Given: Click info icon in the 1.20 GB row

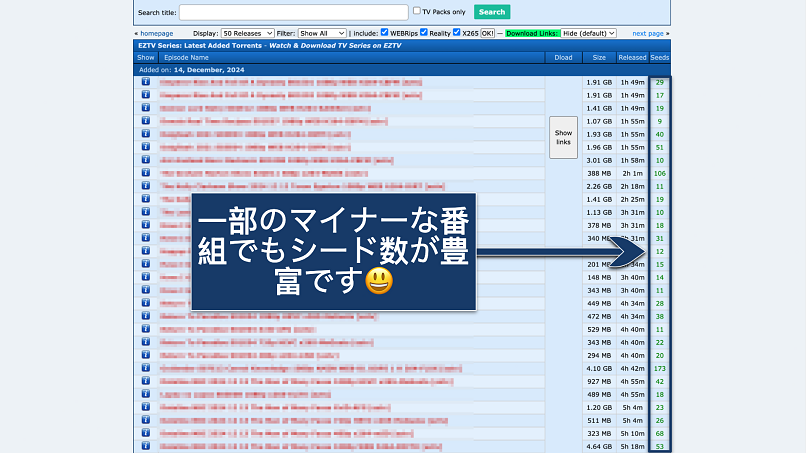Looking at the screenshot, I should click(x=145, y=407).
